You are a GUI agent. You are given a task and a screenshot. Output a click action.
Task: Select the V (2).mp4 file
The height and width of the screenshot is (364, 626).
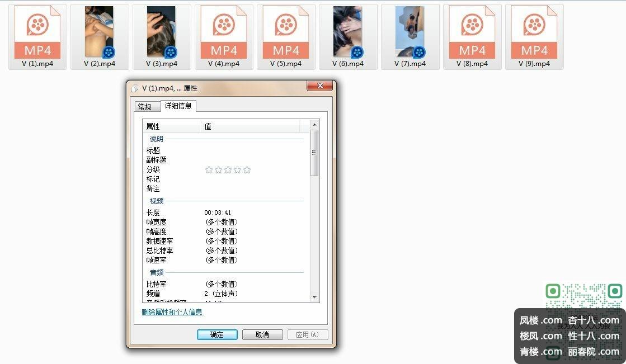pyautogui.click(x=100, y=37)
